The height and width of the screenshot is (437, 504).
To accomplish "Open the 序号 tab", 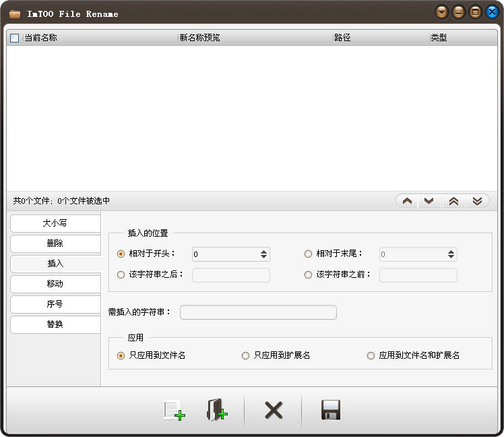I will [55, 304].
